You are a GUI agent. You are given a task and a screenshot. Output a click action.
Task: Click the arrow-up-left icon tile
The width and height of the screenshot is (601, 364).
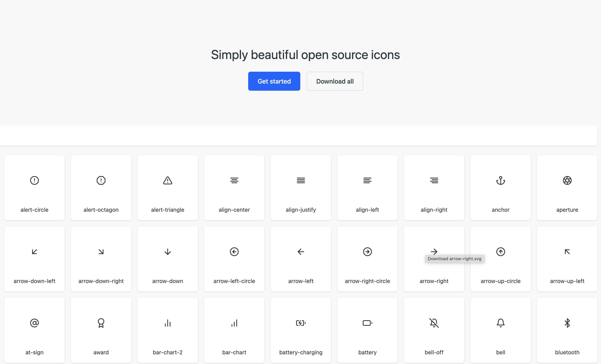tap(567, 259)
